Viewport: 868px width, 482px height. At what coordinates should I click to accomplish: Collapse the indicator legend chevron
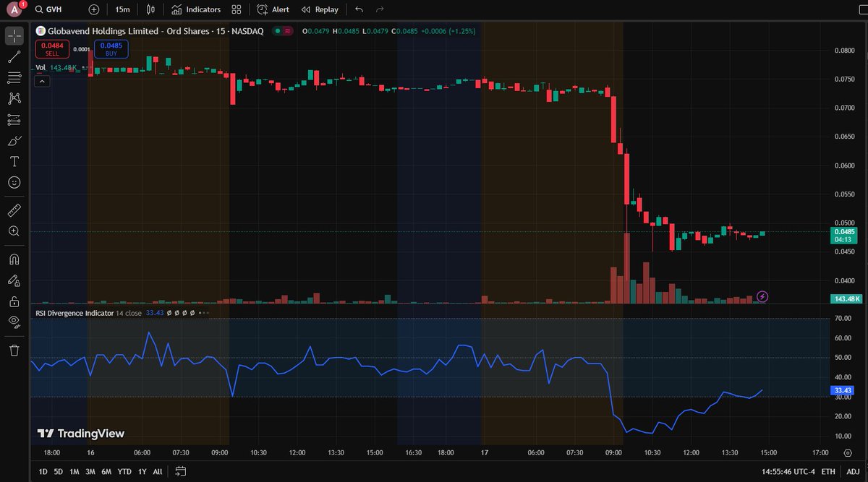(x=42, y=81)
